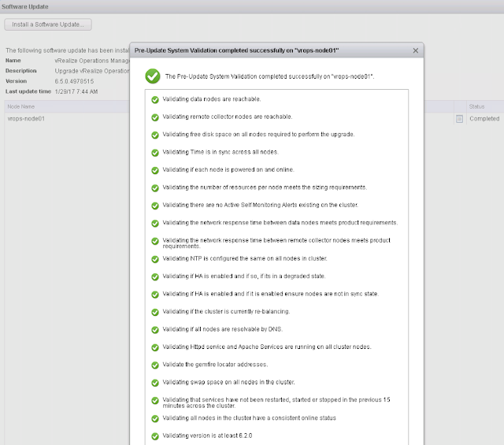Click the Install a Software Update button
This screenshot has height=445, width=504.
point(48,24)
